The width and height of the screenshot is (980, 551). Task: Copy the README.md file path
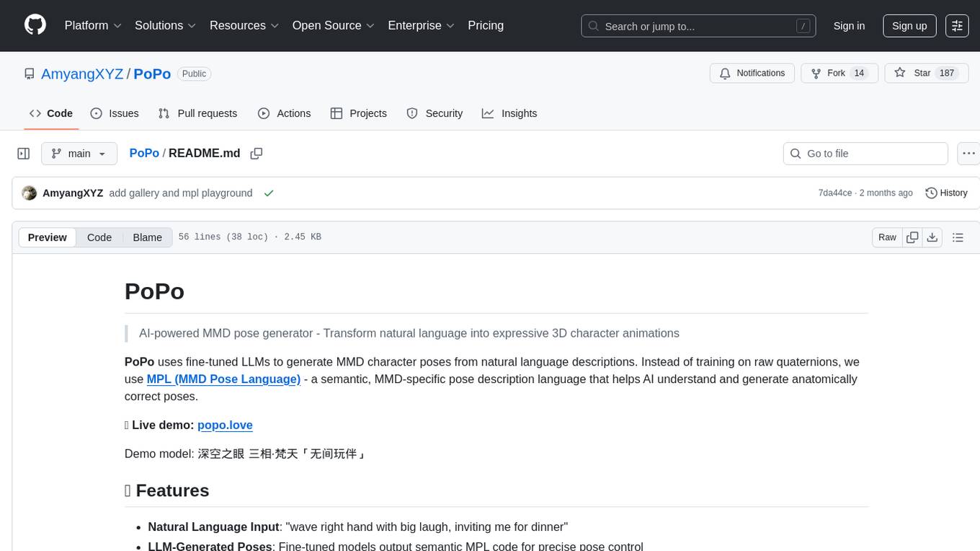[256, 154]
